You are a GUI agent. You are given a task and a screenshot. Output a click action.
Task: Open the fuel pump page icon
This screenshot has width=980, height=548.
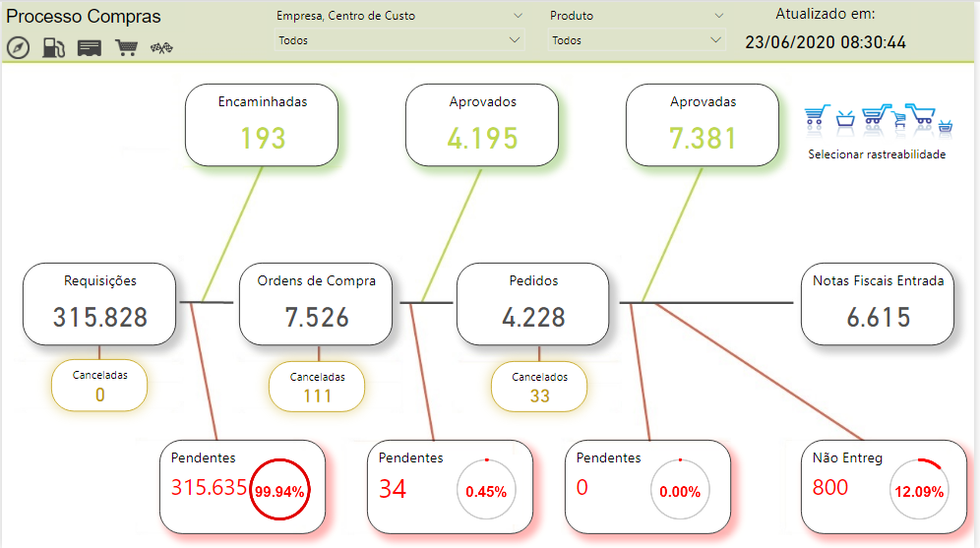54,47
